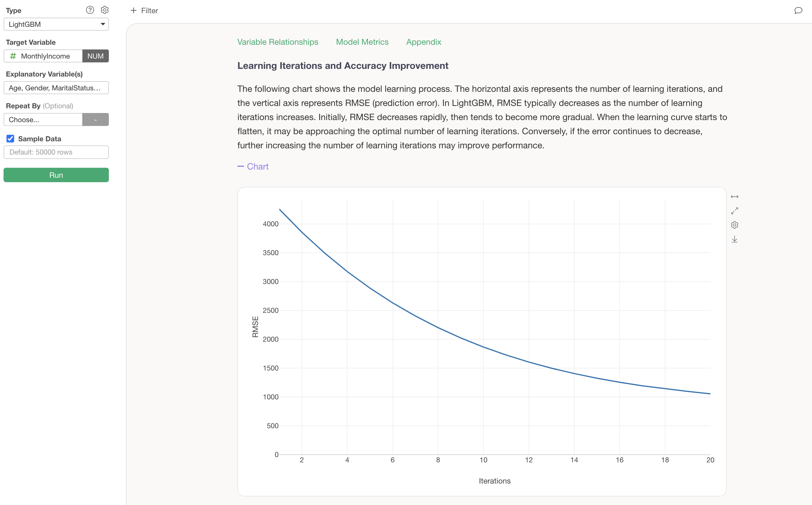Open analytics settings gear near Type
Image resolution: width=812 pixels, height=505 pixels.
tap(104, 10)
